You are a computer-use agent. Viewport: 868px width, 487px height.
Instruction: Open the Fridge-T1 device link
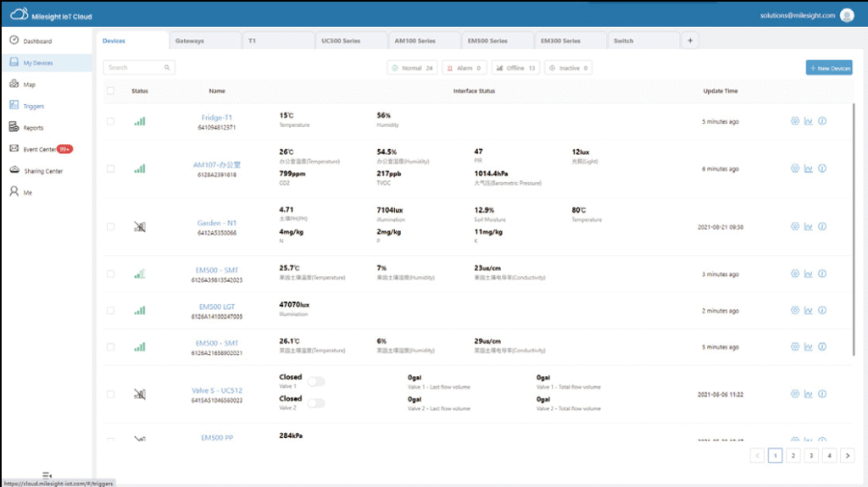(216, 118)
